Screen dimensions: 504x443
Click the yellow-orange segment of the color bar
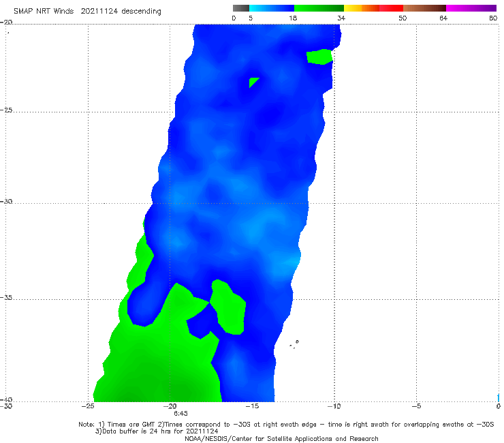362,8
